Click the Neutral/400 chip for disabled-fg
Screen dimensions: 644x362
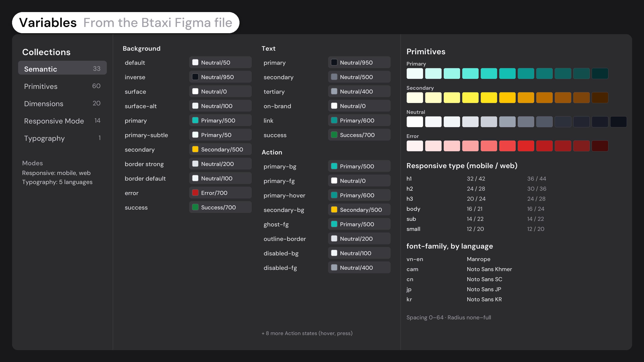pos(359,267)
